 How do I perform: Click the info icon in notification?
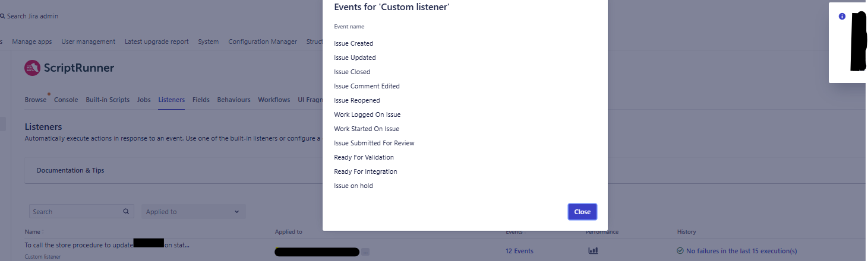pos(842,17)
